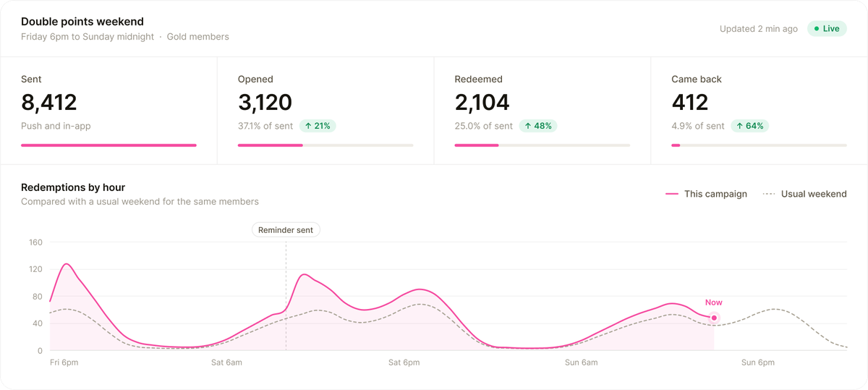This screenshot has height=390, width=868.
Task: Click the Redeemed progress bar
Action: click(x=542, y=145)
